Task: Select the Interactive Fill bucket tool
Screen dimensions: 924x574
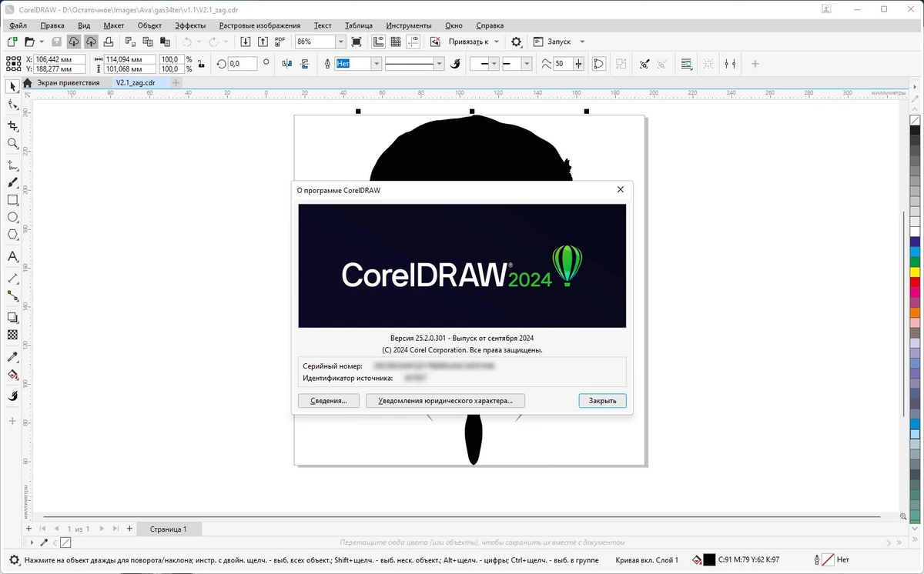Action: [x=12, y=375]
